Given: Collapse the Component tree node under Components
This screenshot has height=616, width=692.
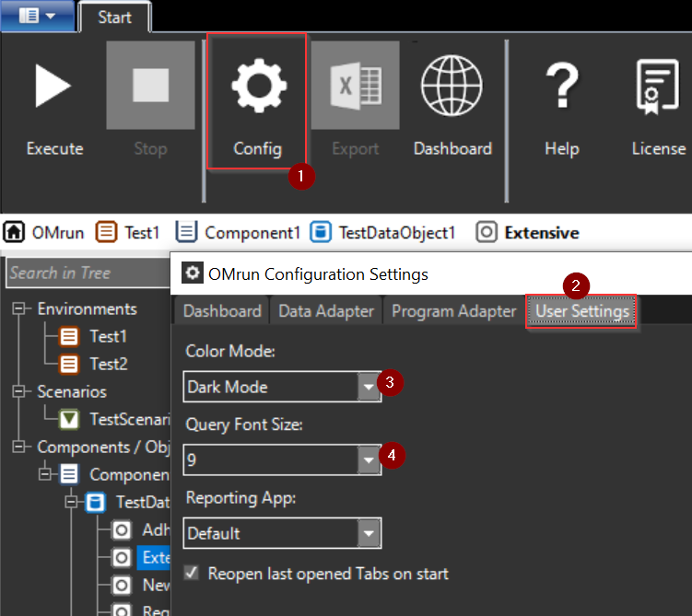Looking at the screenshot, I should pos(45,474).
